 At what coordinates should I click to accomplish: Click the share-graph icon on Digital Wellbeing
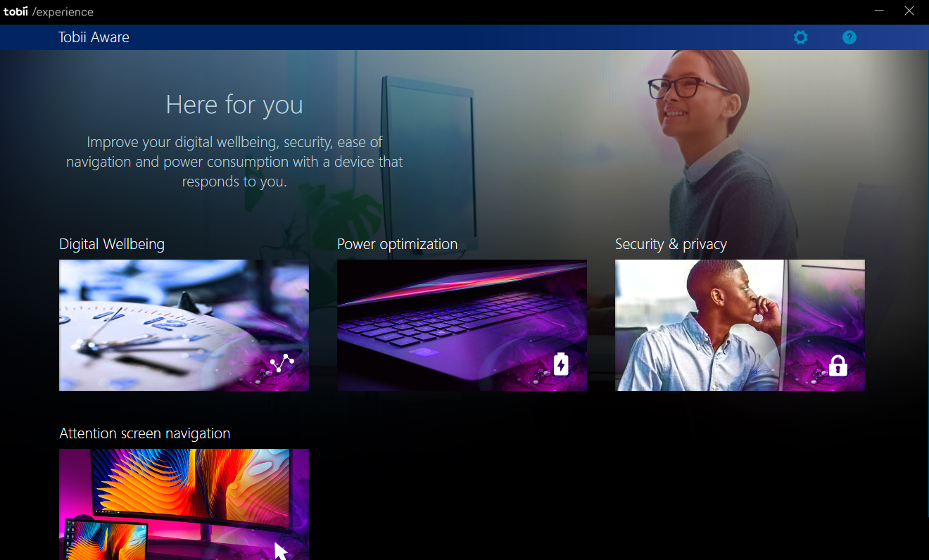282,364
